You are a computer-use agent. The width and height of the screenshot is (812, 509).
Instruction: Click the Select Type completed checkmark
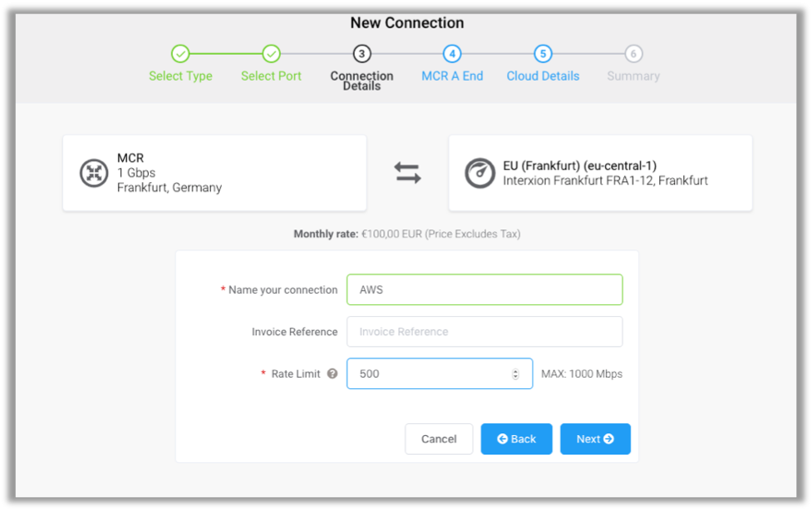(180, 52)
